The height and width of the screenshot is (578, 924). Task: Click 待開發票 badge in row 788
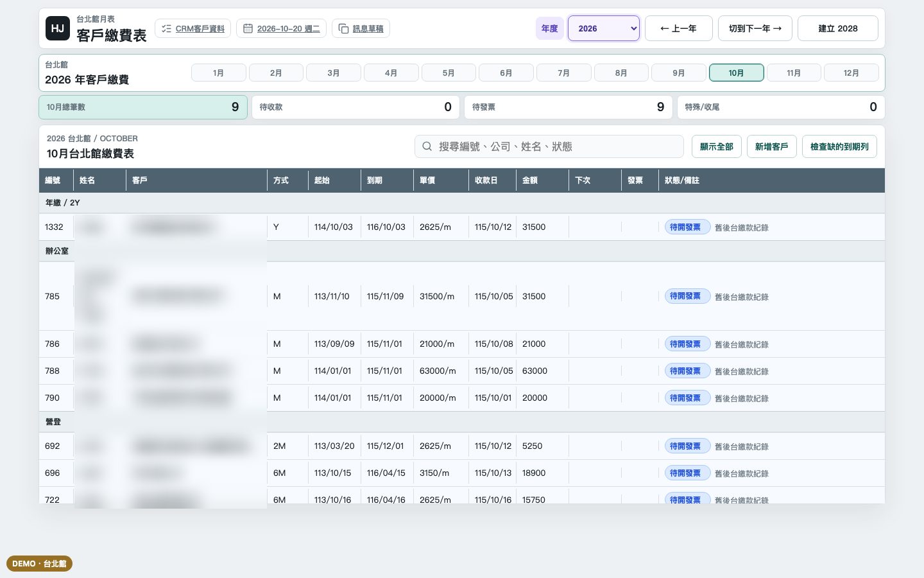click(x=687, y=371)
